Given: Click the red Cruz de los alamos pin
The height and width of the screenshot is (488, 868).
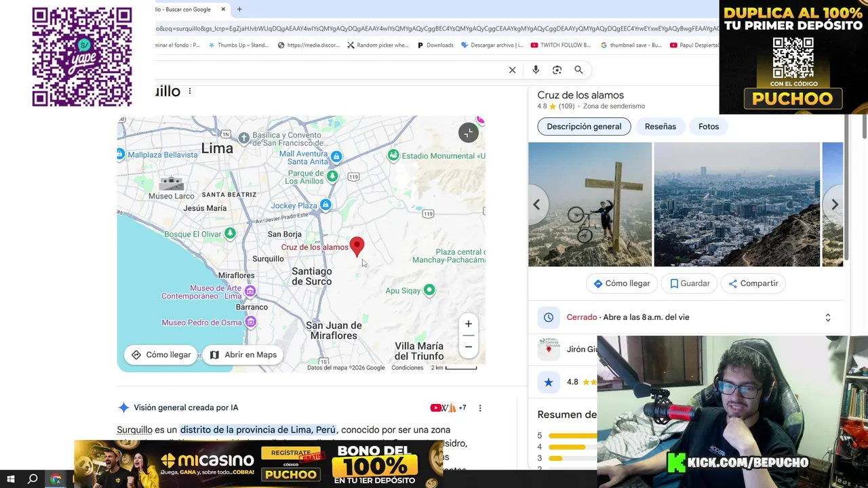Looking at the screenshot, I should (x=357, y=247).
